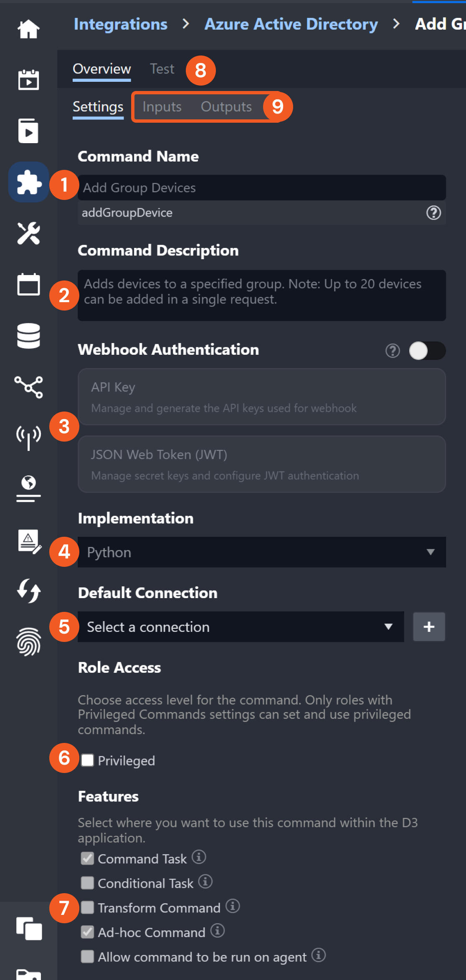The image size is (466, 980).
Task: Toggle the Webhook Authentication switch
Action: tap(427, 351)
